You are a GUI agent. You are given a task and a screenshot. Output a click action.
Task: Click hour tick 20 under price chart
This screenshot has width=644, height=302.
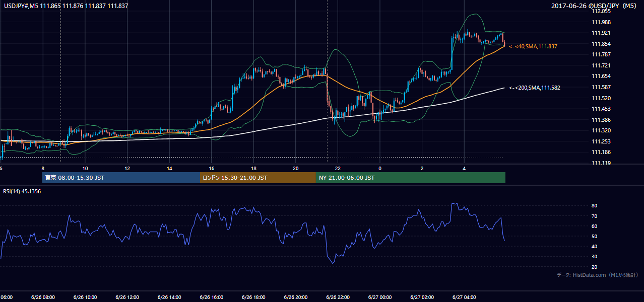296,168
